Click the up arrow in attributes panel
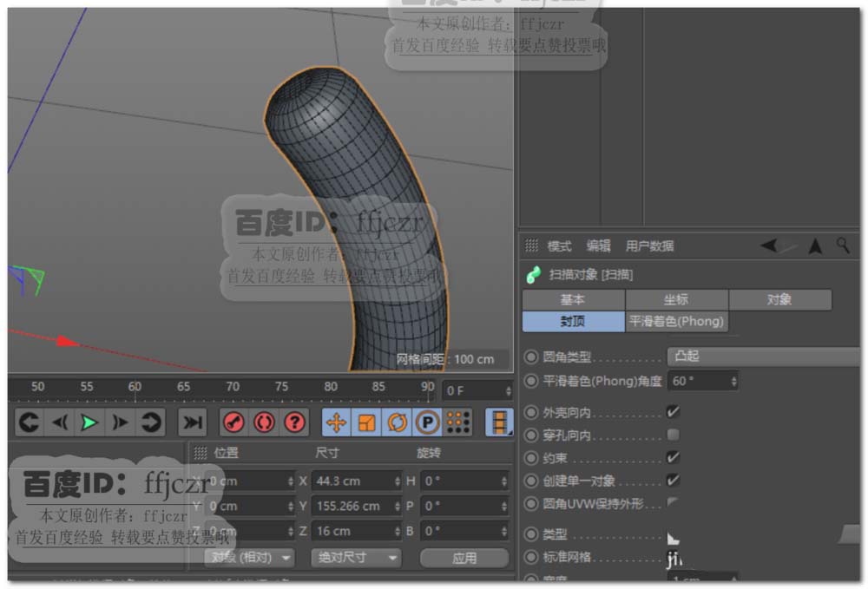Viewport: 868px width, 589px height. pyautogui.click(x=815, y=245)
